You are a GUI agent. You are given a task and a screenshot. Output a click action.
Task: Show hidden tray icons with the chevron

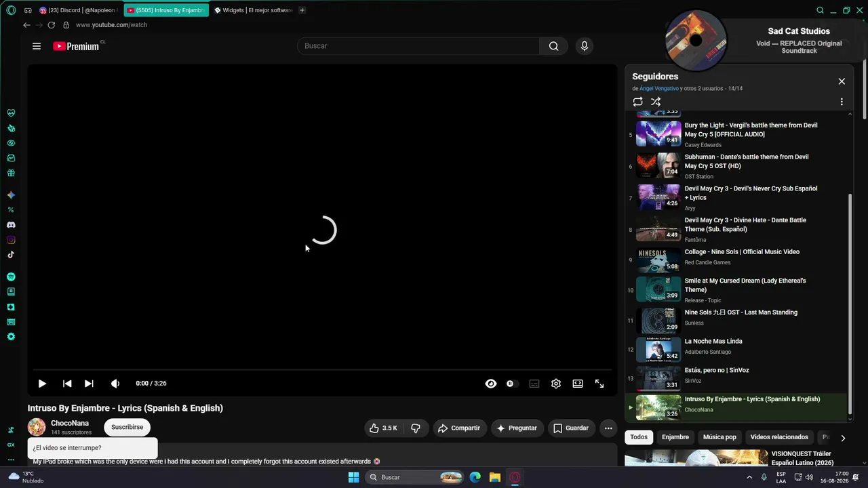[749, 477]
